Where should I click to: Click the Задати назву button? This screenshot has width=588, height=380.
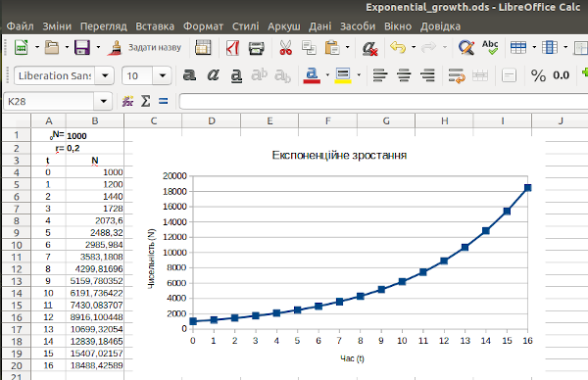[x=144, y=48]
